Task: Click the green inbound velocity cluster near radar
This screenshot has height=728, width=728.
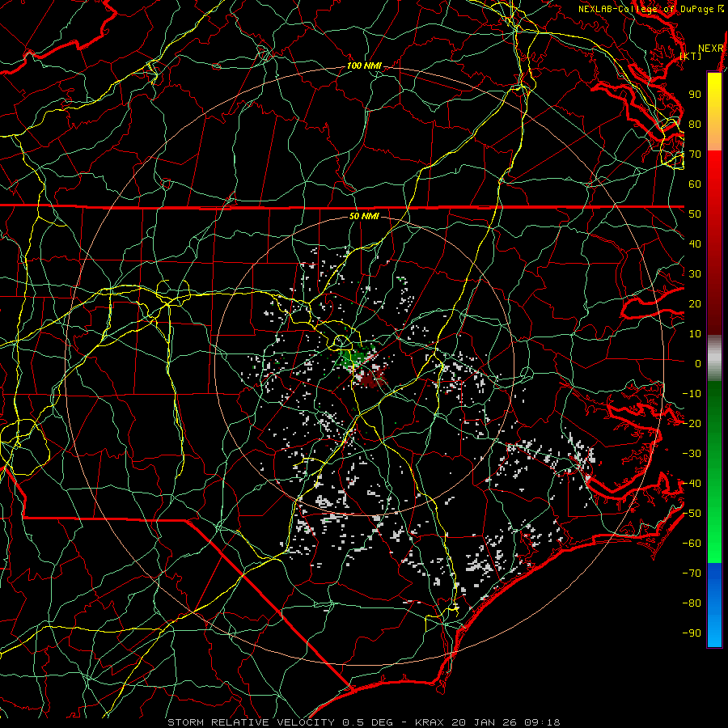Action: [x=355, y=358]
